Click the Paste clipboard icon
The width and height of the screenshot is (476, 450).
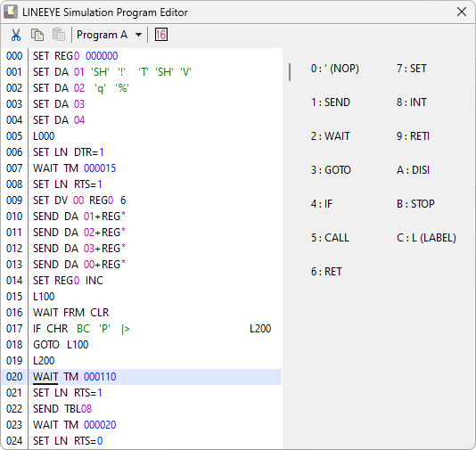pyautogui.click(x=59, y=35)
